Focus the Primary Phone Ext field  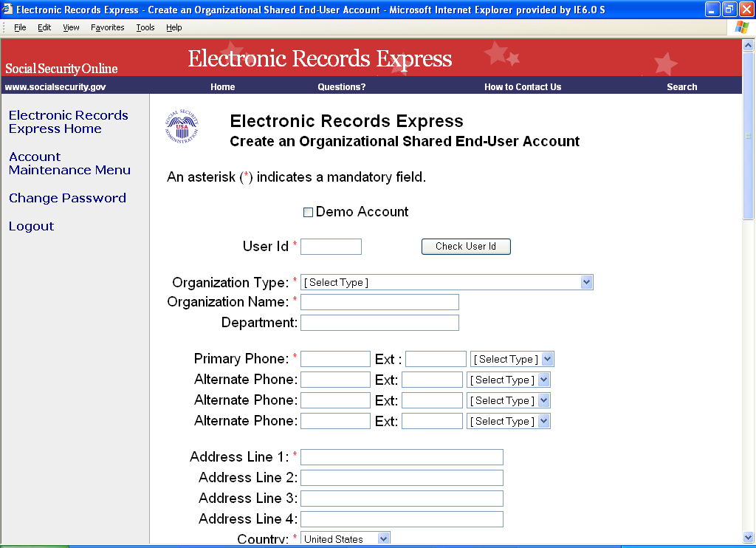(436, 359)
